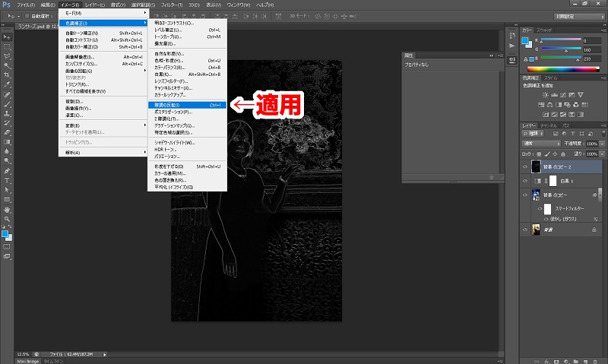This screenshot has height=364, width=608.
Task: Expand the 変数 submenu
Action: point(103,125)
